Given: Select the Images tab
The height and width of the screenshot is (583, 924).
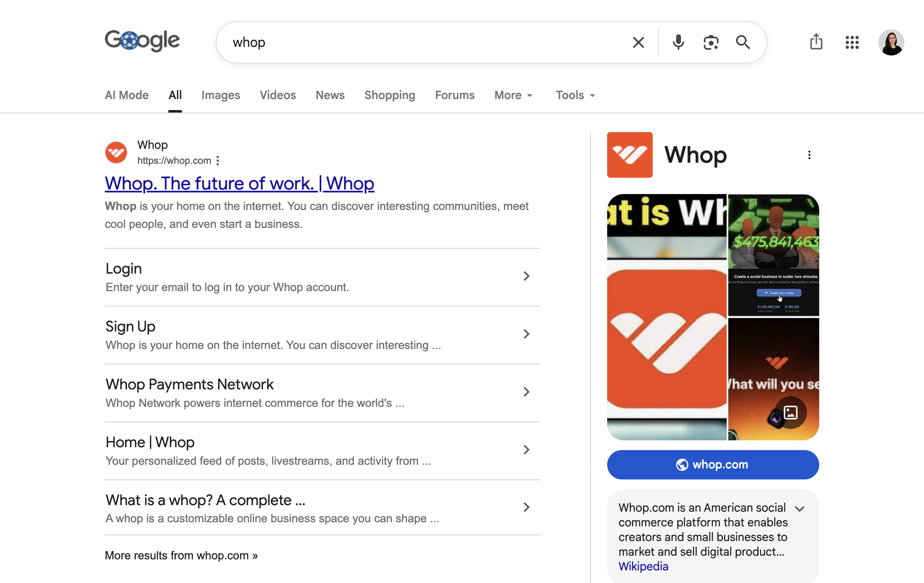Looking at the screenshot, I should coord(221,95).
